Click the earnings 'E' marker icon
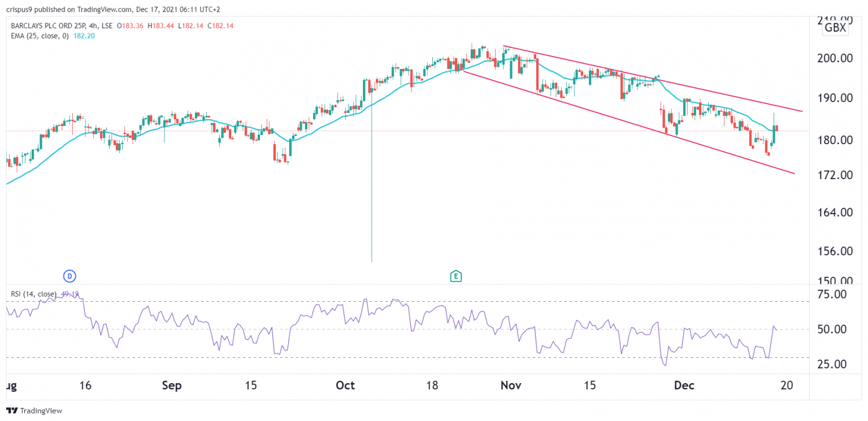The width and height of the screenshot is (868, 421). coord(455,276)
